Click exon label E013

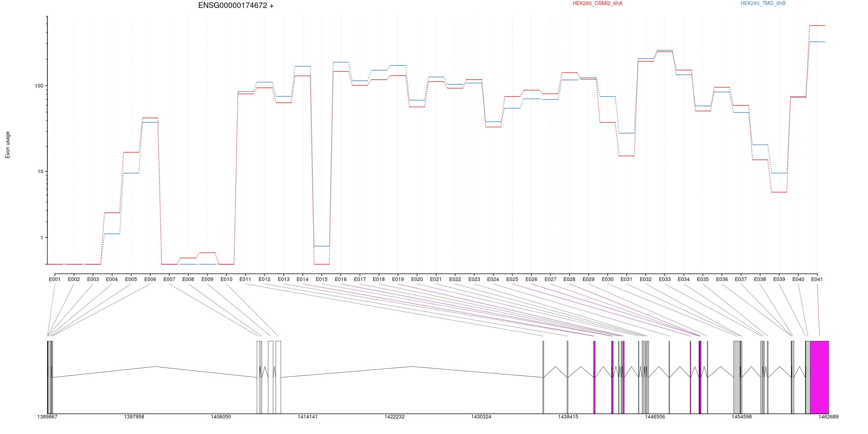coord(284,279)
